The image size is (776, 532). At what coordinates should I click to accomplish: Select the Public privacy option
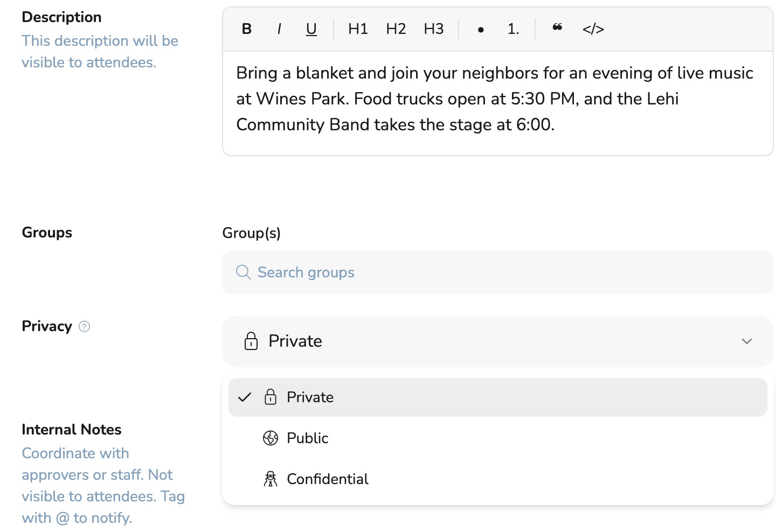(498, 438)
